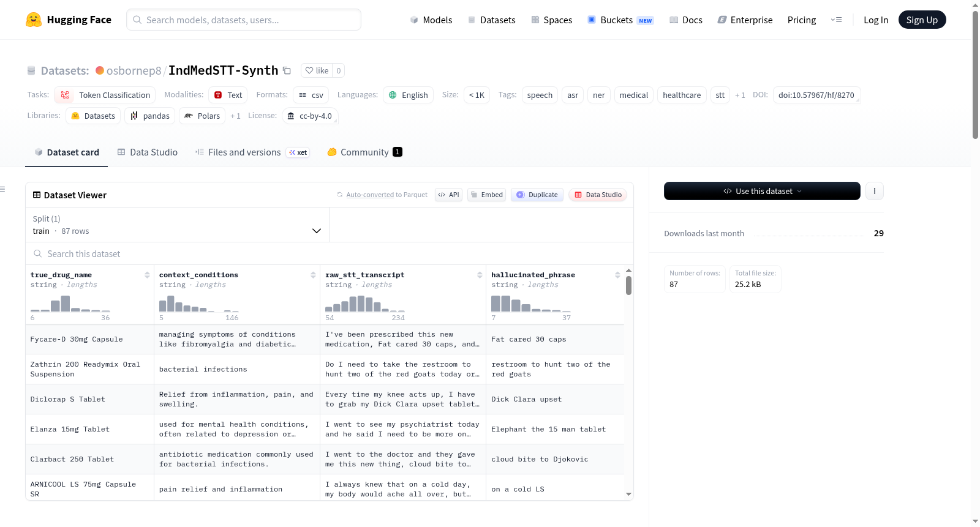Select the stt tag
This screenshot has height=527, width=980.
pos(720,95)
